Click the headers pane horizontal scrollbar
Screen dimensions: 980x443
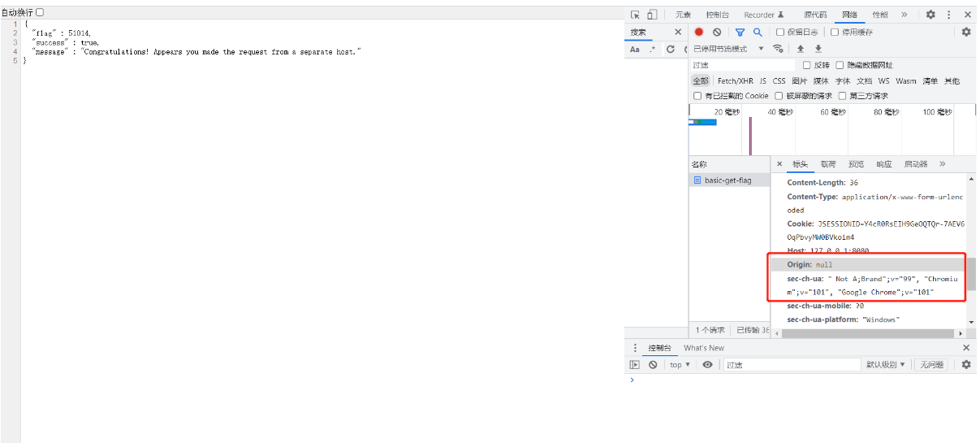869,333
